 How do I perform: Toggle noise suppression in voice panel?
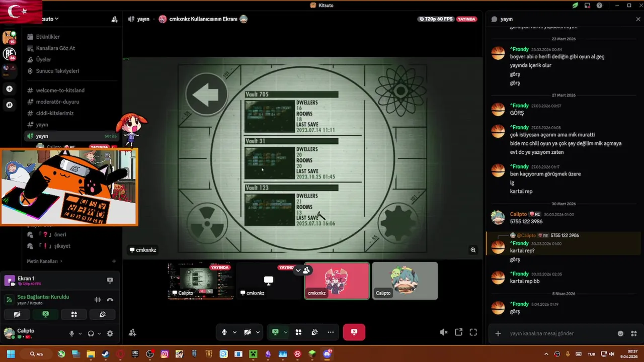(98, 300)
